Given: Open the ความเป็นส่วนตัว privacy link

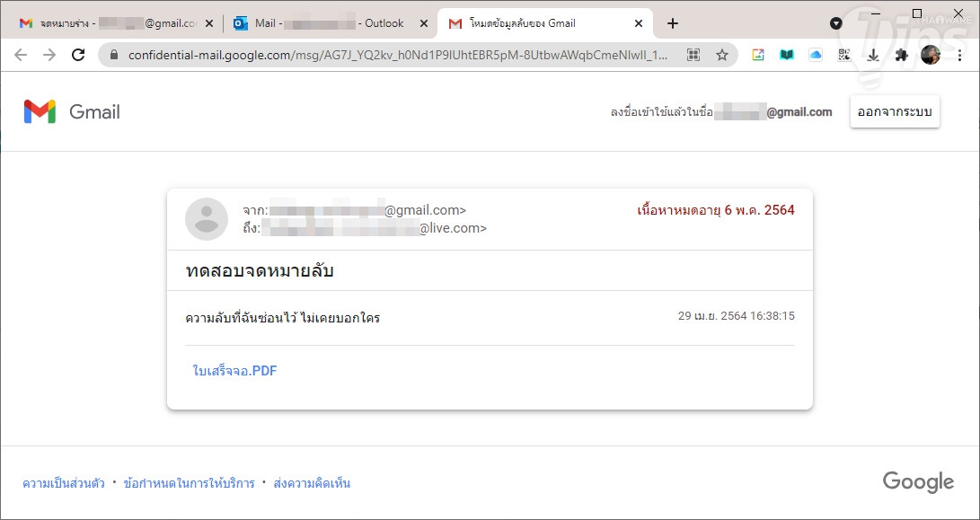Looking at the screenshot, I should 64,483.
